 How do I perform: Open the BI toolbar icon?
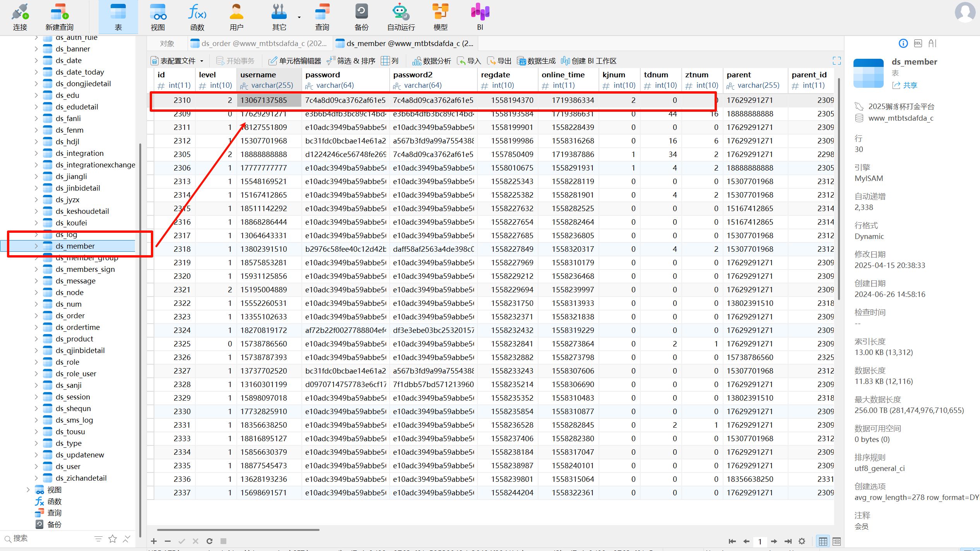pyautogui.click(x=480, y=17)
